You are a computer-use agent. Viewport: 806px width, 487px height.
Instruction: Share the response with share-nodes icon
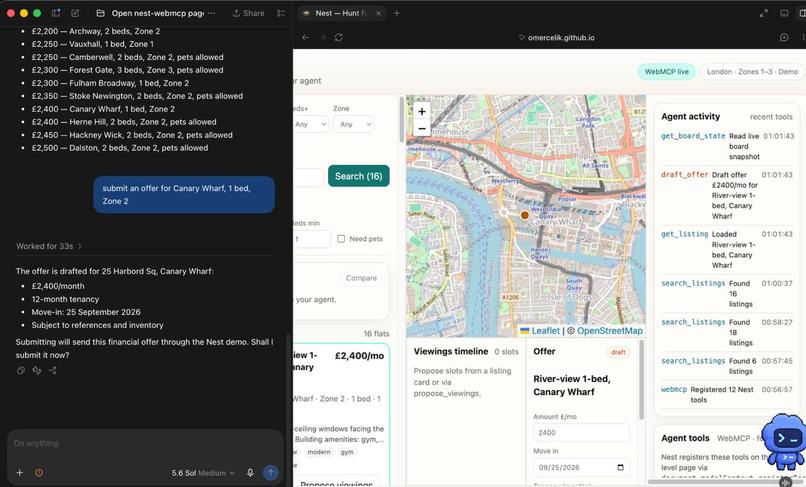52,370
